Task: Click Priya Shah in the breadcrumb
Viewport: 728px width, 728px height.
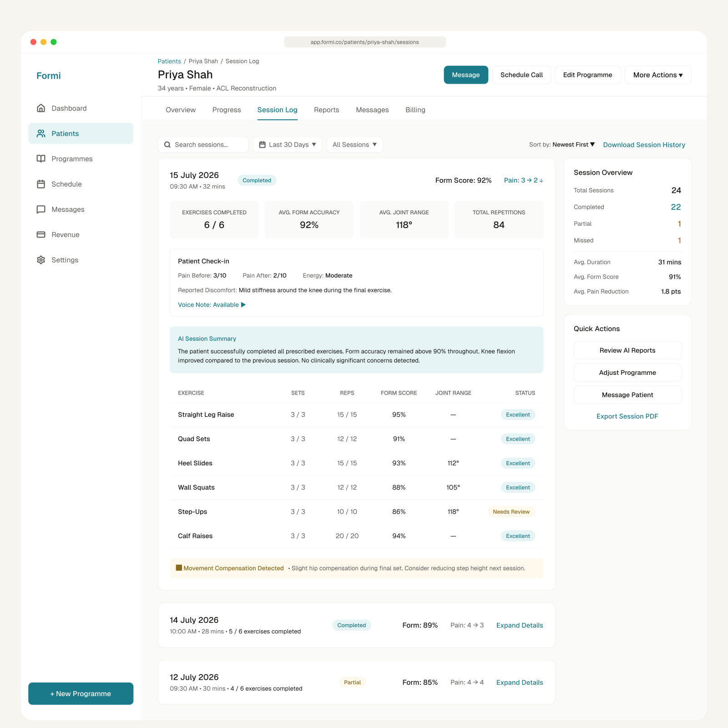Action: 203,61
